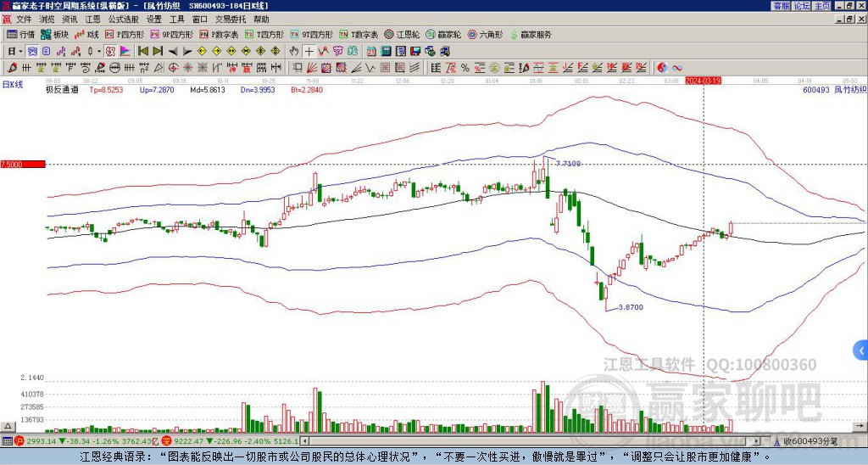Click the 主页 homepage button
The width and height of the screenshot is (868, 465).
tap(822, 6)
